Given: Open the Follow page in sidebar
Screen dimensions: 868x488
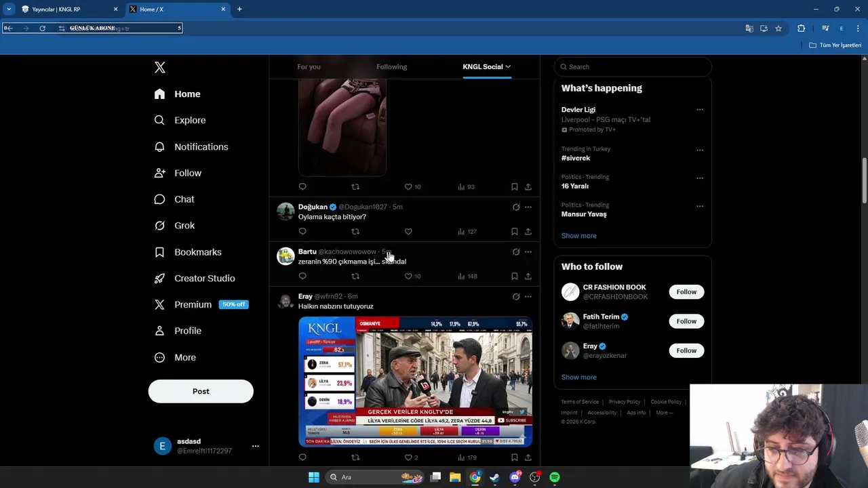Looking at the screenshot, I should coord(178,173).
